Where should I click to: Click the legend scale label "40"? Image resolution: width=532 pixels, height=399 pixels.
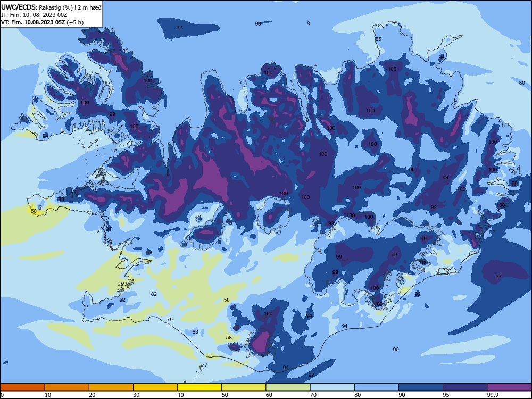[x=180, y=395]
